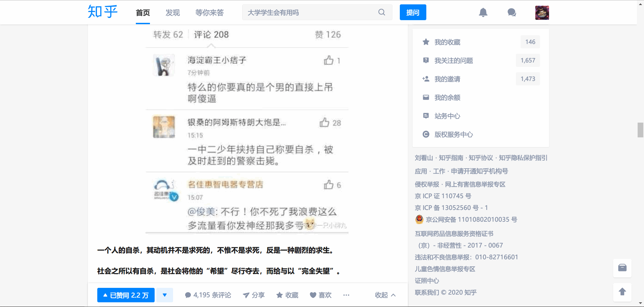The height and width of the screenshot is (307, 644).
Task: Open private messages chat icon
Action: 512,12
